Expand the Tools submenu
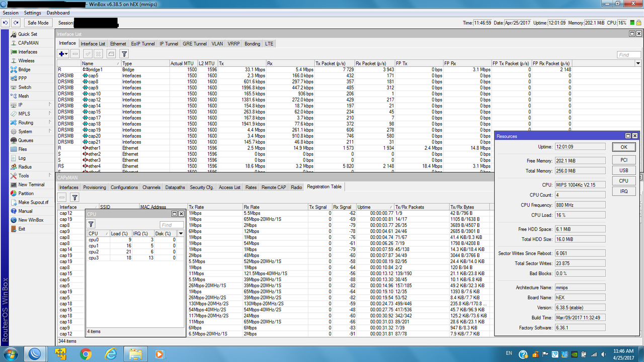This screenshot has width=644, height=362. tap(31, 176)
